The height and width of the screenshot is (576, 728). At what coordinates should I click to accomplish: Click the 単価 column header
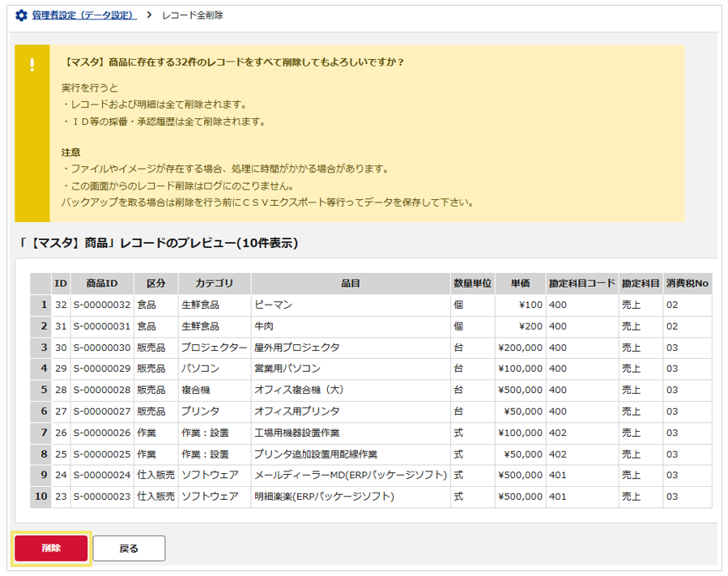click(x=521, y=284)
